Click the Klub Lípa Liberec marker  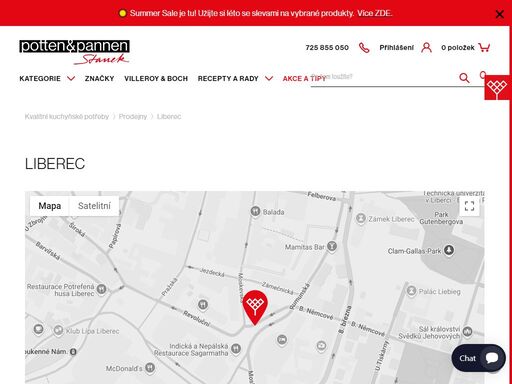(x=58, y=330)
